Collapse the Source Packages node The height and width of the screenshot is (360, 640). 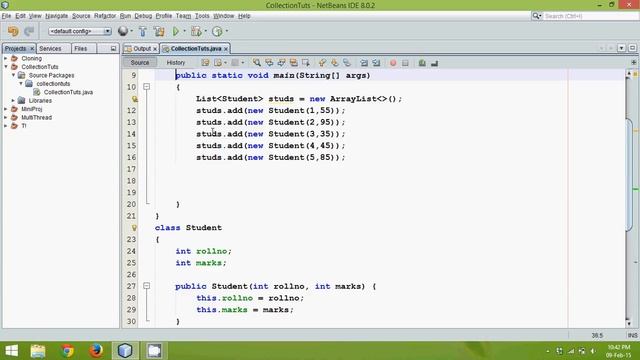point(13,75)
